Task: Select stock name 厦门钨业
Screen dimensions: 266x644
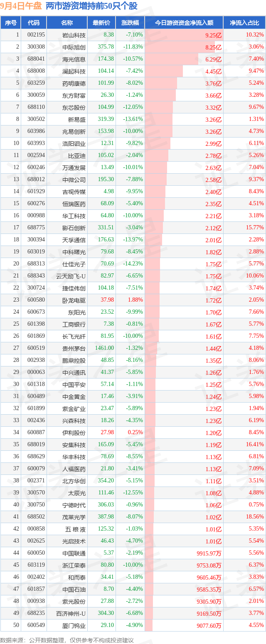Action: pos(74,625)
